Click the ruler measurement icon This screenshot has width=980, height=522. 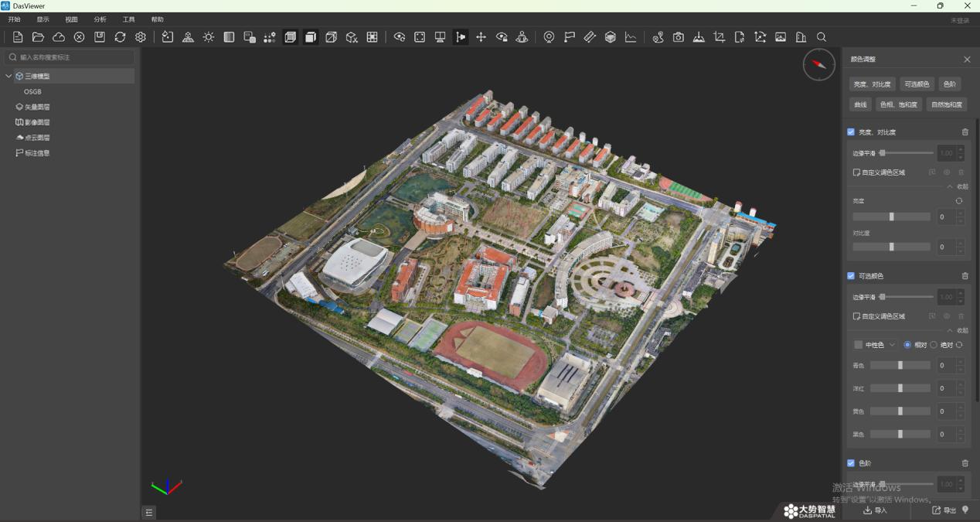(590, 37)
